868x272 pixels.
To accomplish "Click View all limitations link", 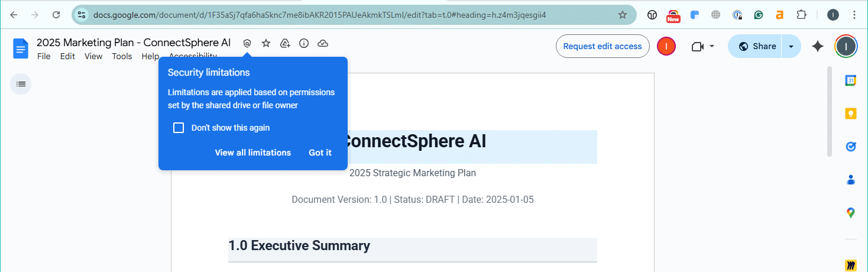I will pos(253,153).
